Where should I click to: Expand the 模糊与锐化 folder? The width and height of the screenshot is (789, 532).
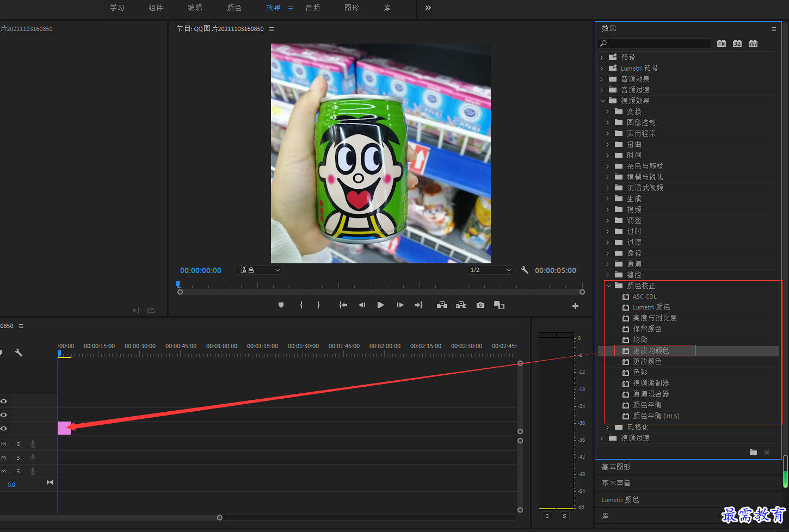click(608, 177)
